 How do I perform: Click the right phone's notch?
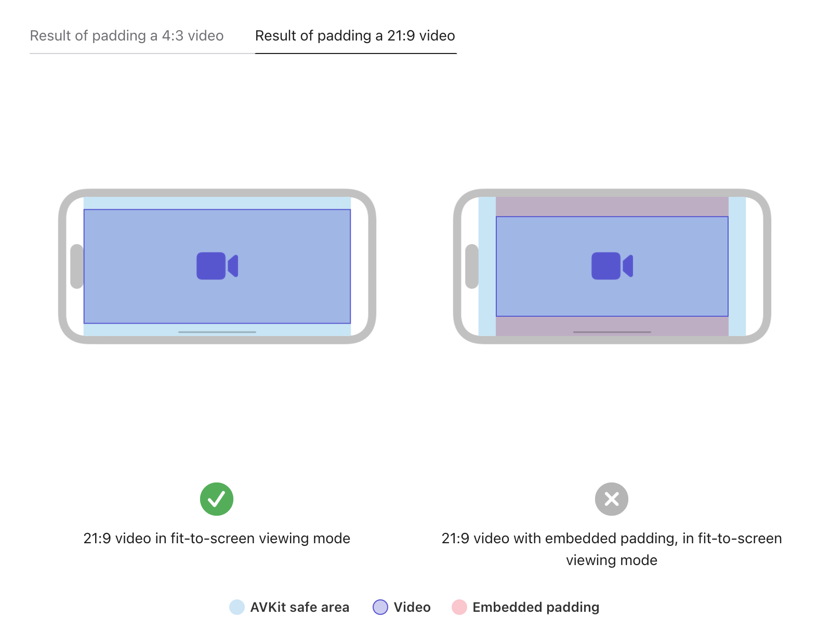coord(472,266)
